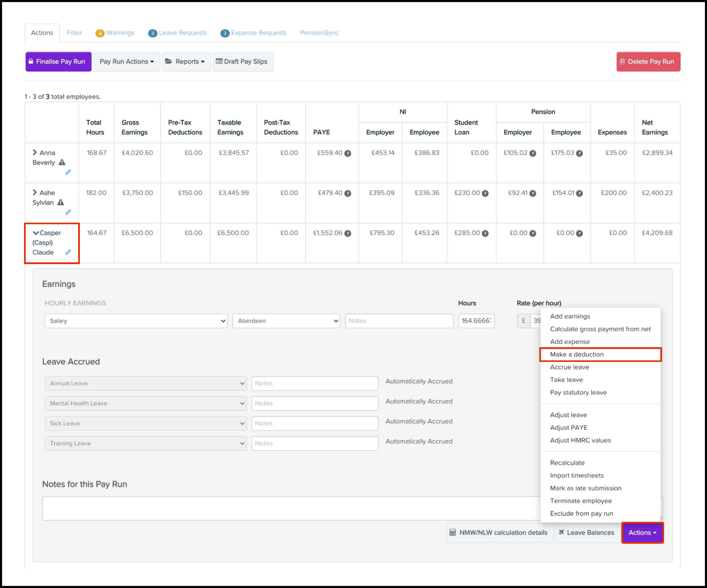Open the Aberdeen location dropdown
The width and height of the screenshot is (707, 588).
[286, 321]
